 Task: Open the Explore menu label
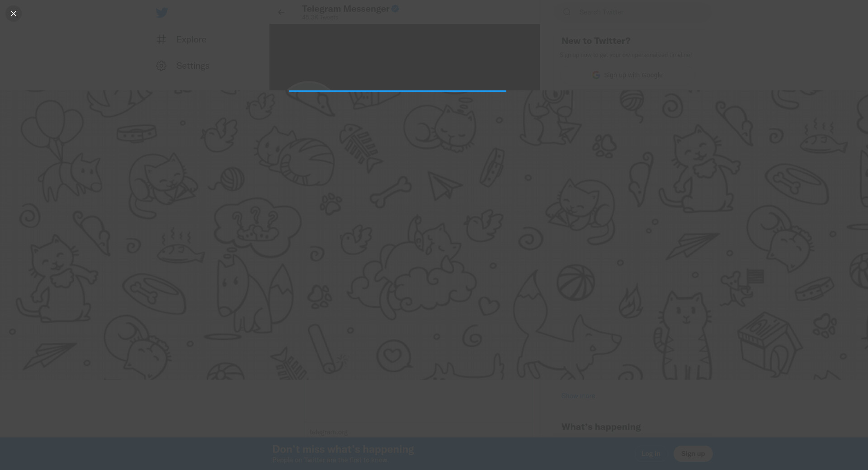pos(191,40)
